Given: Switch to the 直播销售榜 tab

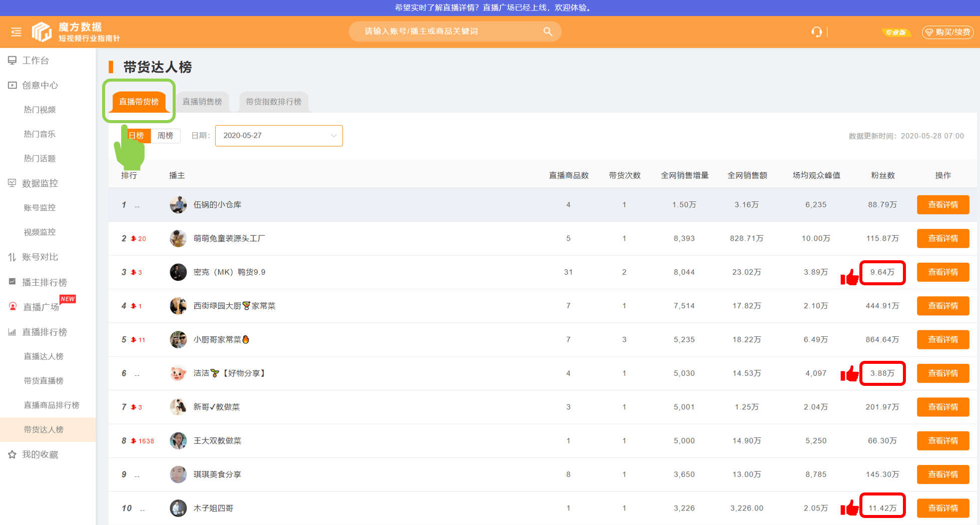Looking at the screenshot, I should coord(203,102).
